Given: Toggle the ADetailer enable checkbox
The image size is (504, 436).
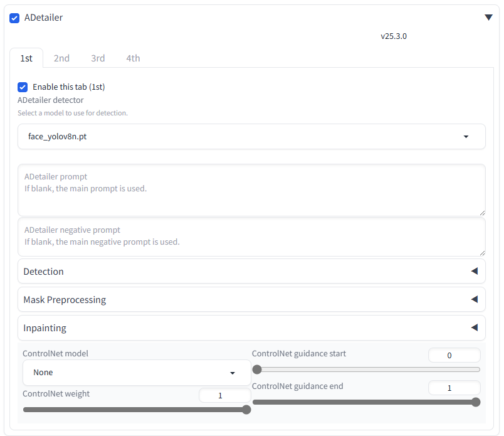Looking at the screenshot, I should (x=14, y=18).
